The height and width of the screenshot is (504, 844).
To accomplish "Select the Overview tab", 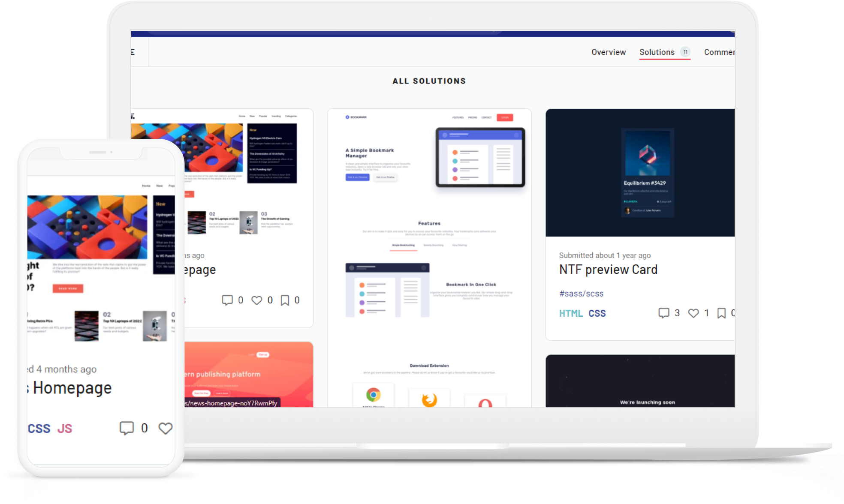I will coord(607,52).
